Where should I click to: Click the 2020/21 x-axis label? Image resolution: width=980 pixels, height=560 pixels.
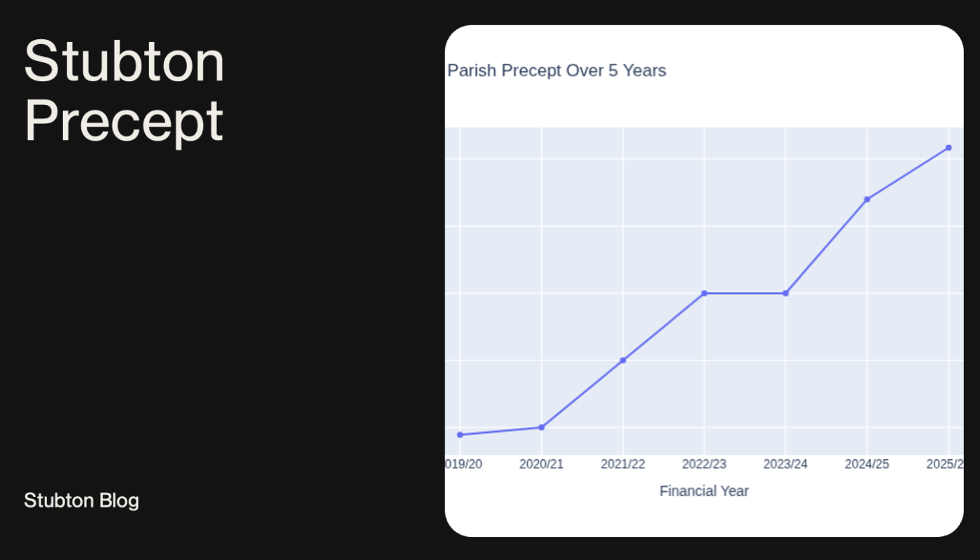point(541,464)
